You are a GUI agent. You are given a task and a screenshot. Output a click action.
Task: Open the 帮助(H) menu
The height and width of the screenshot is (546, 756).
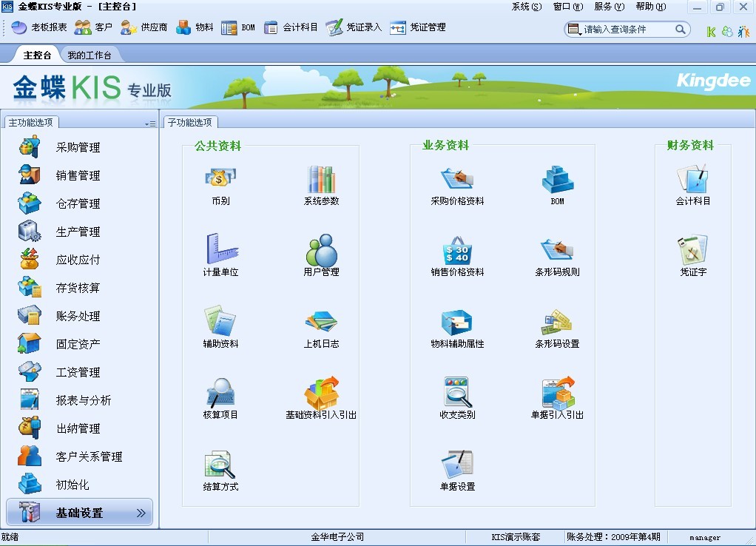tap(651, 7)
